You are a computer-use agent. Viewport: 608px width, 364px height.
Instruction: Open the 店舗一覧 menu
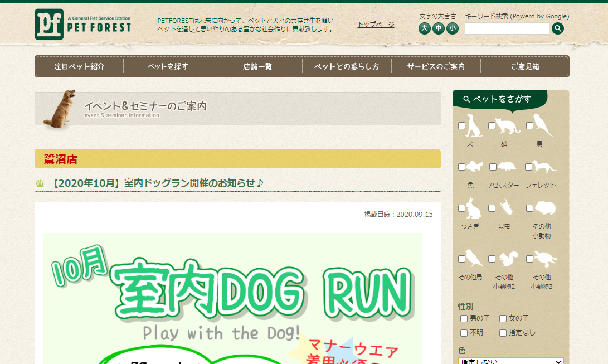tap(257, 66)
